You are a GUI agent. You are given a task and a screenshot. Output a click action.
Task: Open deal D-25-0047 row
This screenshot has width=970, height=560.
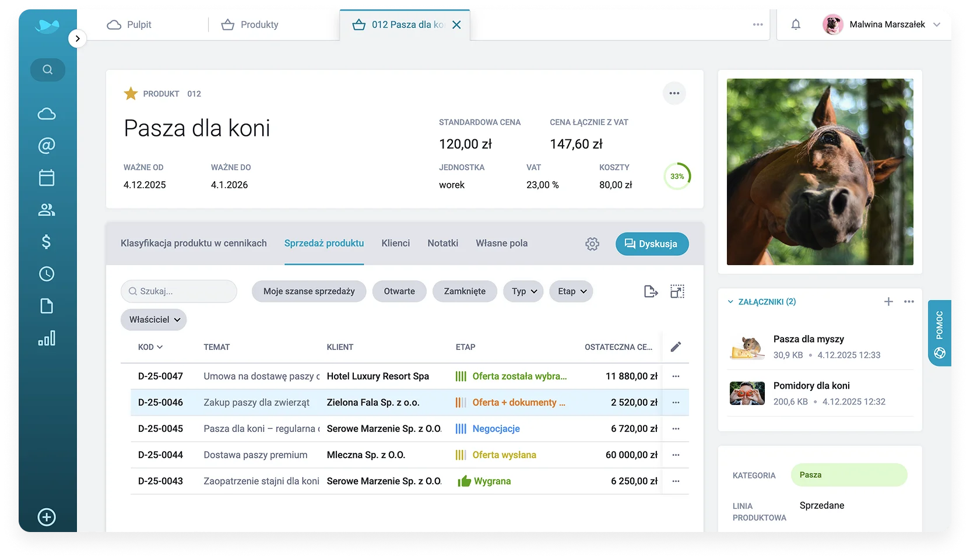click(x=160, y=376)
